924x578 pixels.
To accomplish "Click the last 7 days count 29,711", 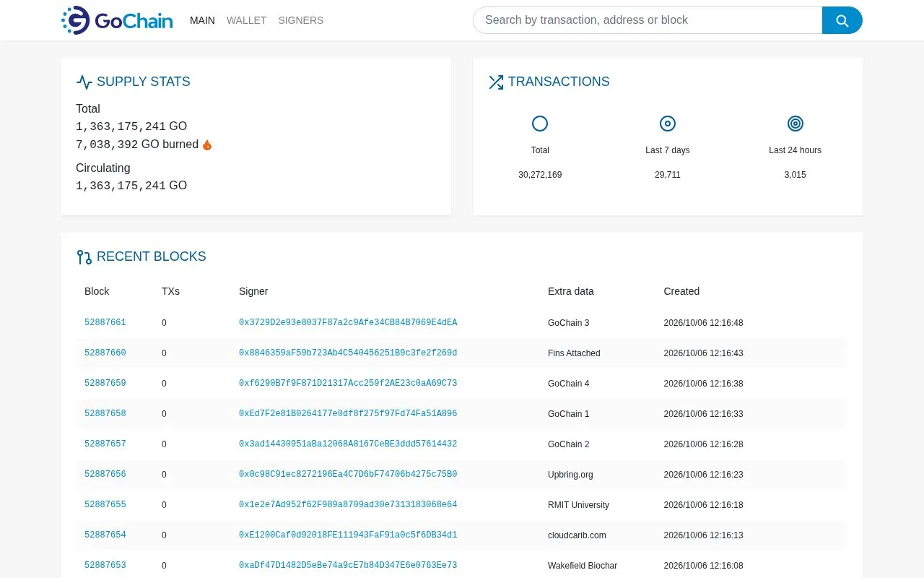I will coord(668,175).
